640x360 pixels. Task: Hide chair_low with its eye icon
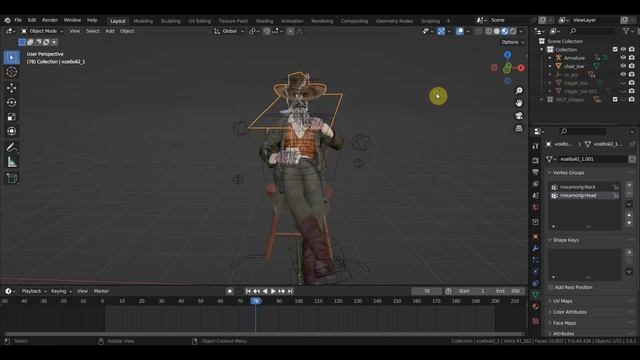click(623, 66)
